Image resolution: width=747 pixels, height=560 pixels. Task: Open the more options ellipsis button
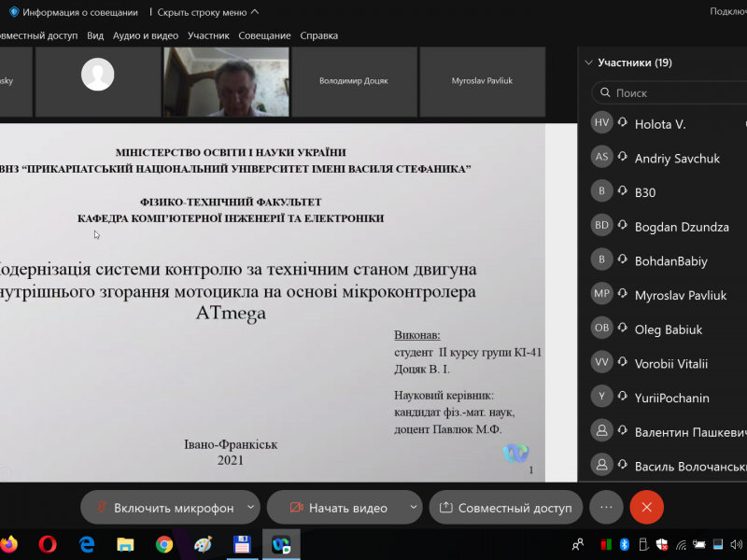click(x=605, y=507)
